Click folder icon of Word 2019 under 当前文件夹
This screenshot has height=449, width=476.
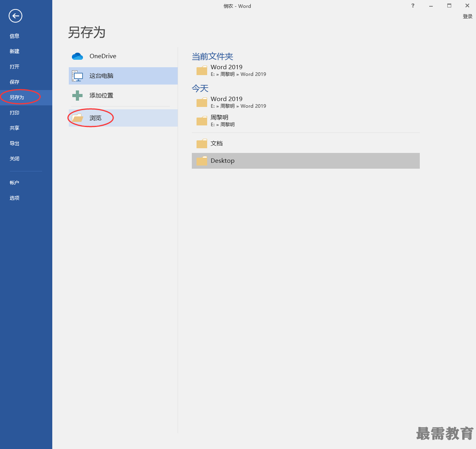[202, 70]
